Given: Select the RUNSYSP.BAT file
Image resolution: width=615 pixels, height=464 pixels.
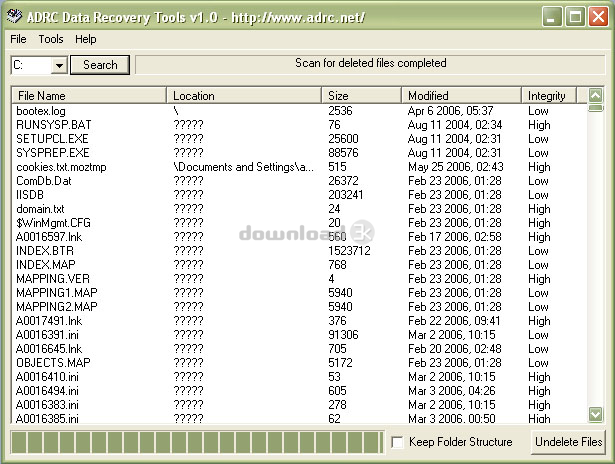Looking at the screenshot, I should 53,125.
